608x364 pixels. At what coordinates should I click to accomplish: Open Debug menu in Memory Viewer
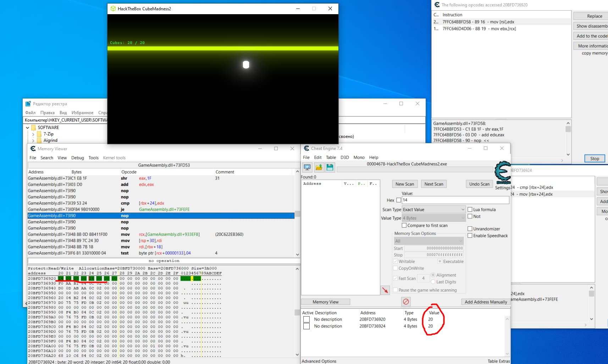point(77,158)
